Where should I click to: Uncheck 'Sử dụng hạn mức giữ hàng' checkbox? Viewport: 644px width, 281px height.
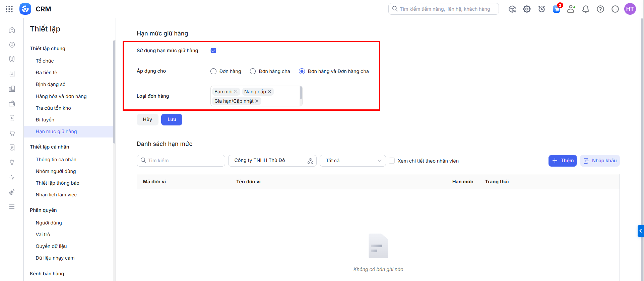(213, 51)
